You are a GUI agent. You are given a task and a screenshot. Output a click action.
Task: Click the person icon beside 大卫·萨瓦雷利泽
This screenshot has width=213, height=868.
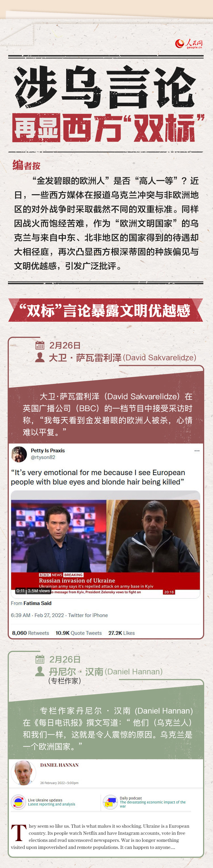click(x=40, y=357)
